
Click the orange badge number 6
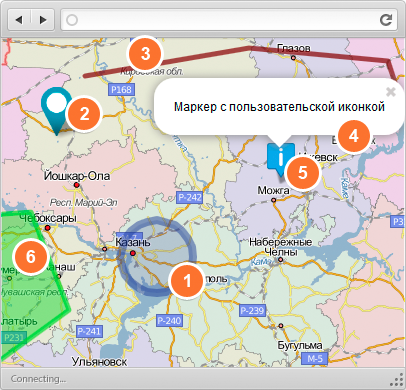click(31, 257)
